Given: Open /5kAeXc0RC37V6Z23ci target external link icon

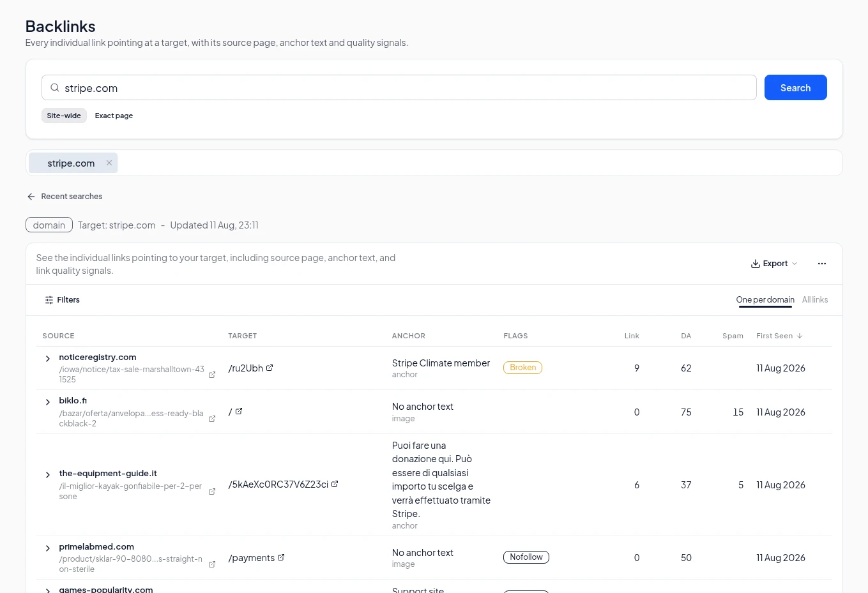Looking at the screenshot, I should click(335, 484).
